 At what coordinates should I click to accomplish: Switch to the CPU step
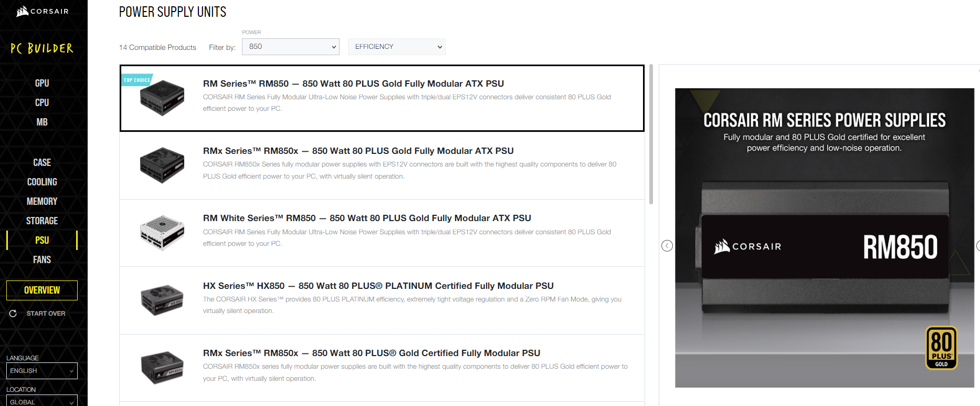pyautogui.click(x=42, y=102)
